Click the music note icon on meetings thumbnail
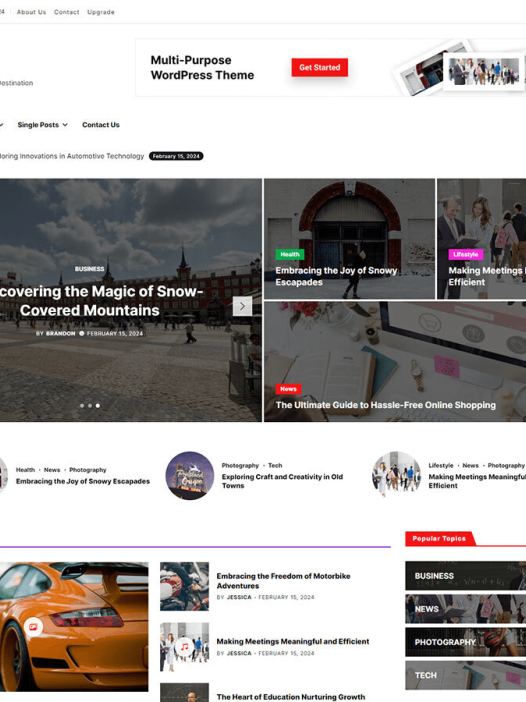The image size is (526, 702). (184, 647)
